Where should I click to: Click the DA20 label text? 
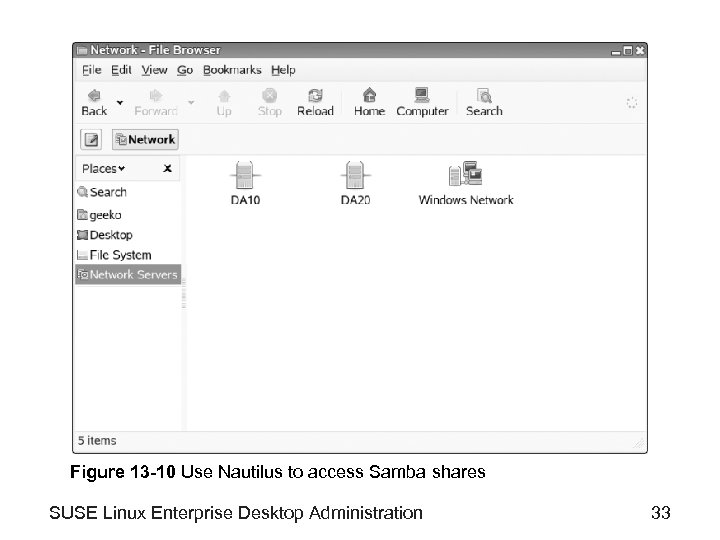(355, 200)
